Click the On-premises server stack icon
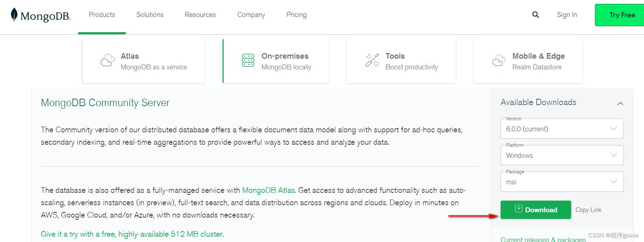This screenshot has width=644, height=242. (x=248, y=60)
